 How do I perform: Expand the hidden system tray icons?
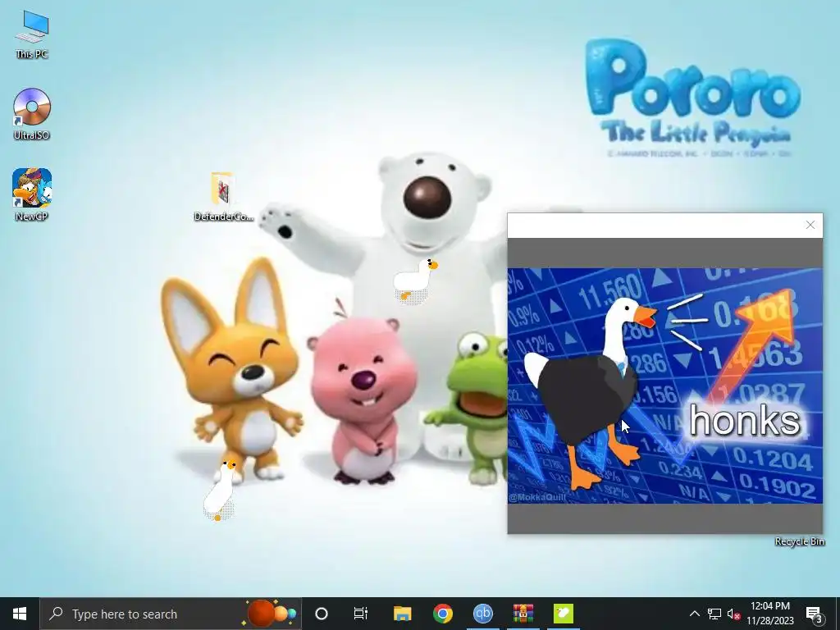click(x=694, y=614)
